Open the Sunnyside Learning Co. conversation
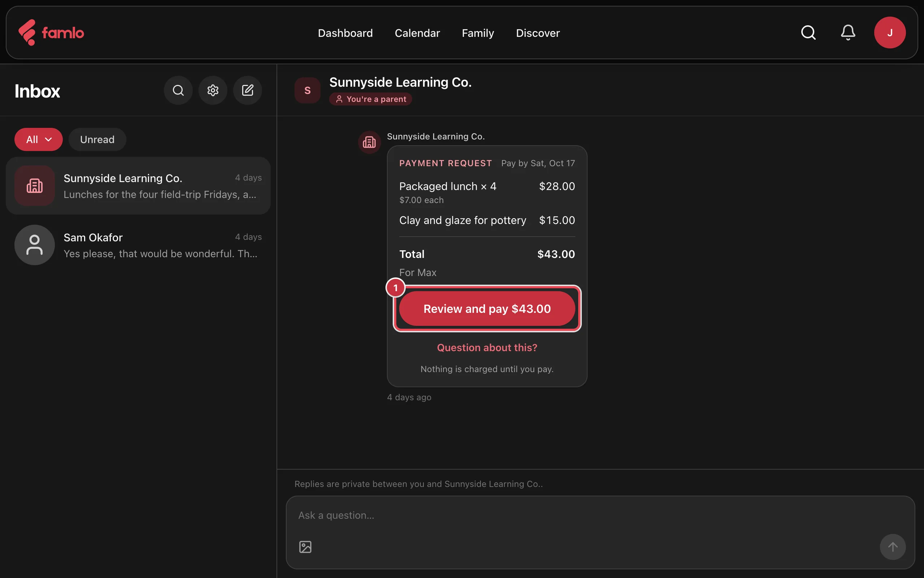The height and width of the screenshot is (578, 924). click(x=138, y=186)
